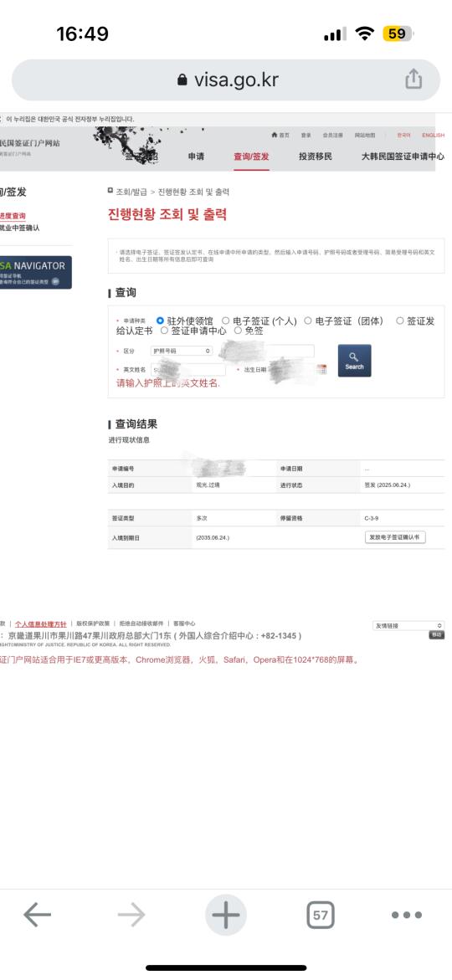Screen dimensions: 452x980
Task: Tap the share icon in address bar
Action: pyautogui.click(x=413, y=80)
